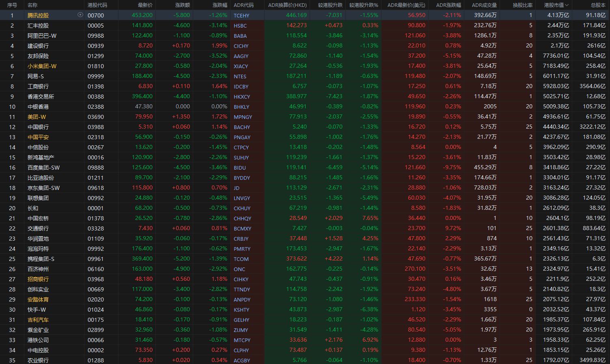Click the 中银香港 stock name

point(38,106)
